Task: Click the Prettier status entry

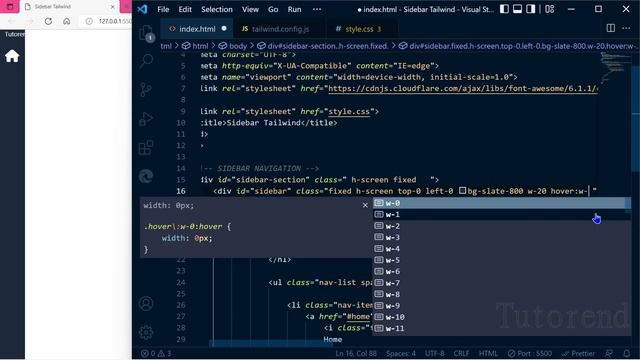Action: 578,353
